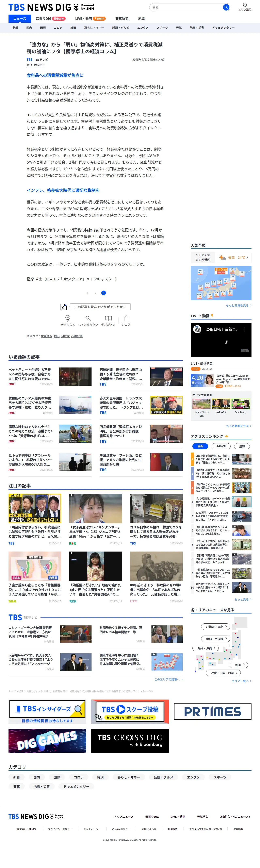Open the footer プライバシーポリシー link
This screenshot has width=260, height=868.
click(60, 829)
